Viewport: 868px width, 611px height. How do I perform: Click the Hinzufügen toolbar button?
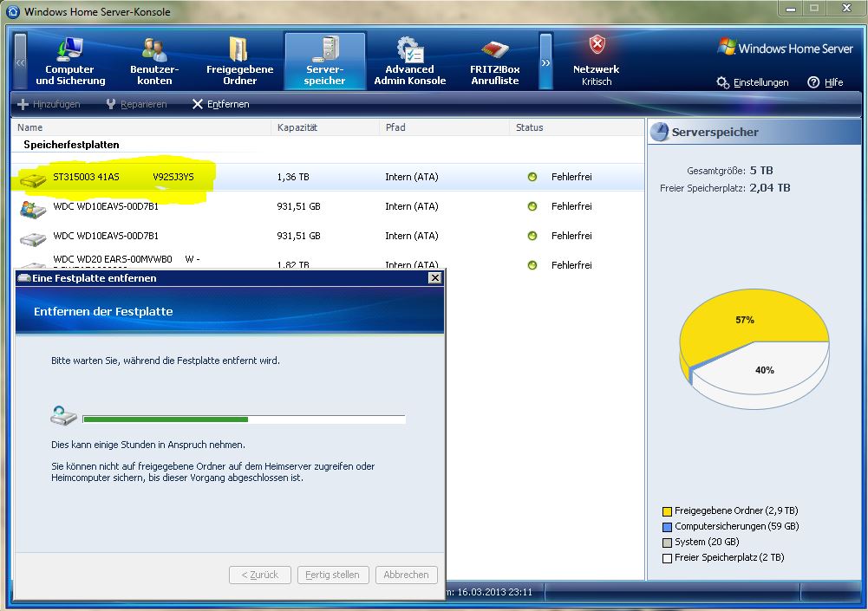(49, 104)
